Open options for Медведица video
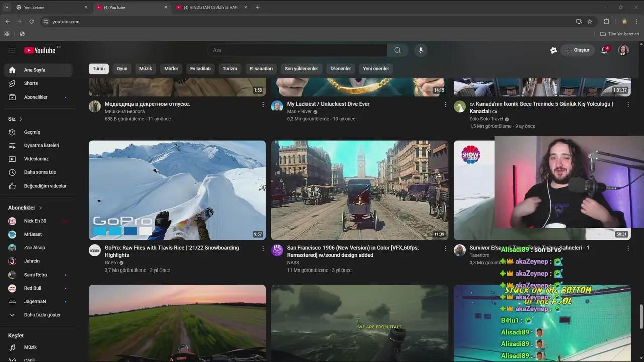Viewport: 644px width, 362px height. coord(263,104)
